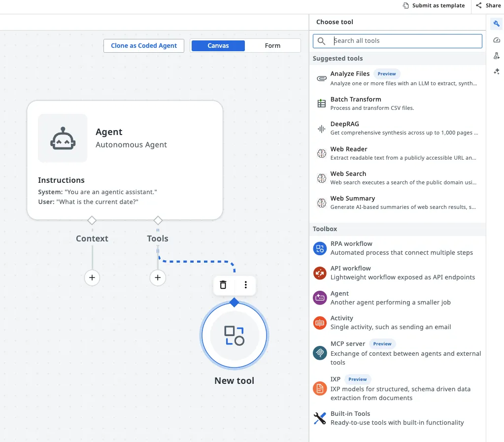This screenshot has width=504, height=442.
Task: Switch to the Form tab
Action: 273,45
